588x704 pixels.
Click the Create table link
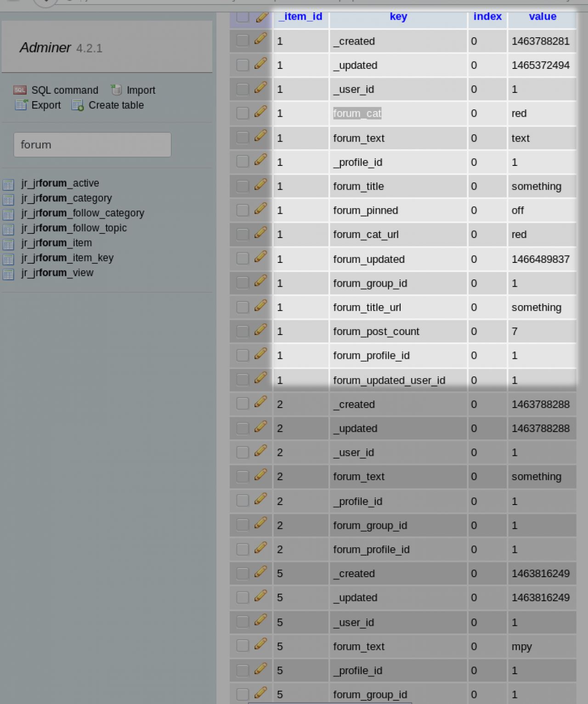116,105
